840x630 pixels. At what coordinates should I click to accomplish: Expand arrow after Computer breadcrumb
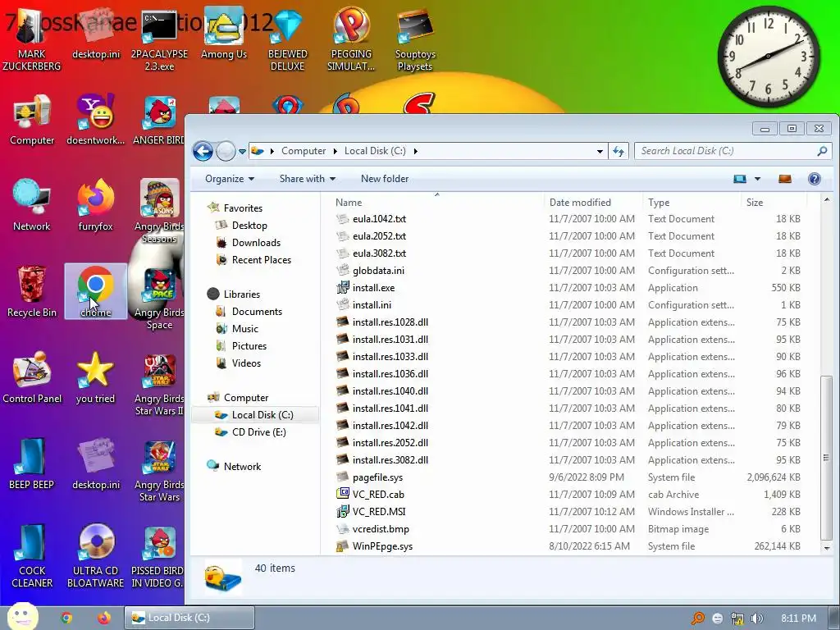click(x=335, y=151)
